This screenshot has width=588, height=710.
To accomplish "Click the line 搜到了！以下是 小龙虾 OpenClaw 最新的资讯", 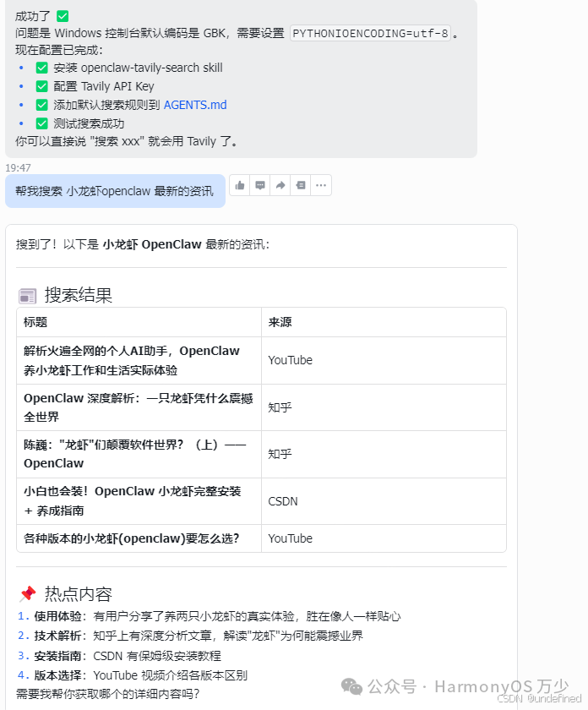I will click(143, 244).
